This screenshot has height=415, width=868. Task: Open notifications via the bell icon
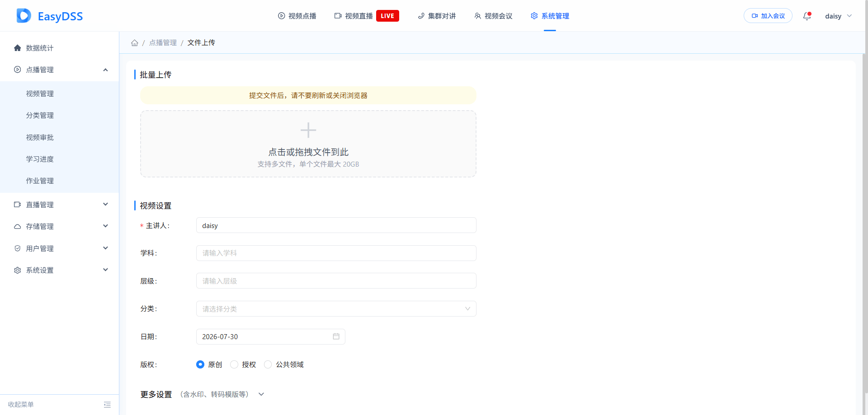(x=807, y=16)
